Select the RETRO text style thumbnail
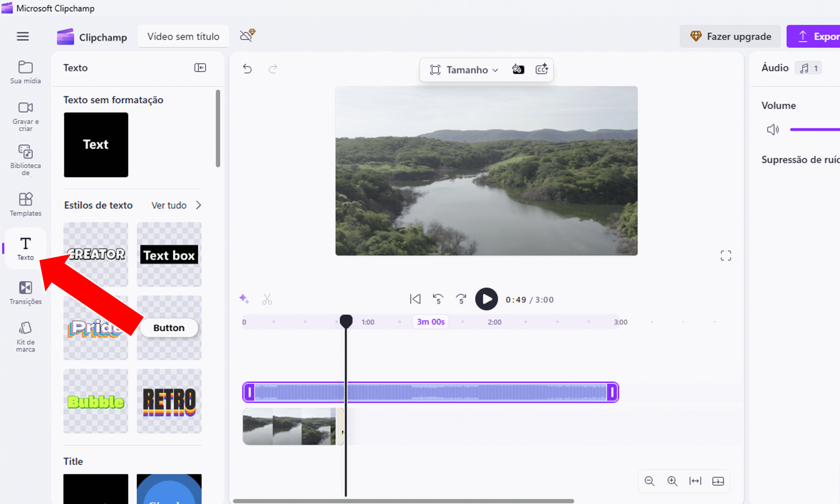Viewport: 840px width, 504px height. coord(169,401)
